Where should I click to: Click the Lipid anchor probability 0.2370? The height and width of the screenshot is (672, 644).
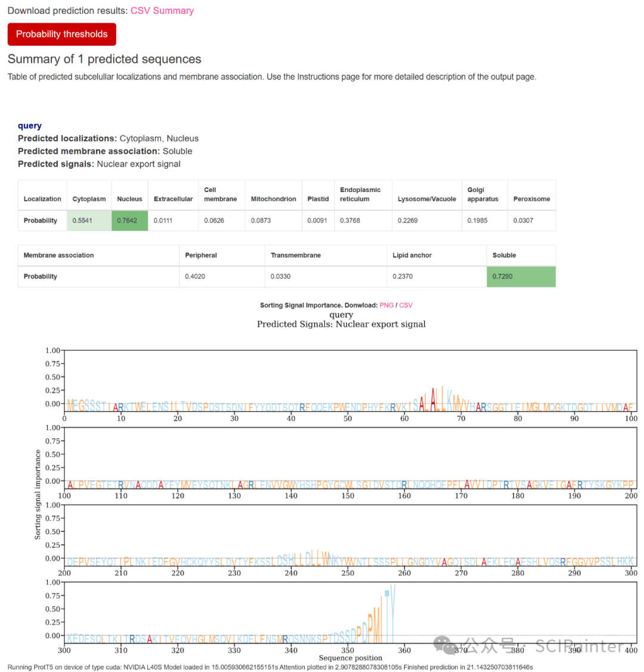pyautogui.click(x=402, y=277)
